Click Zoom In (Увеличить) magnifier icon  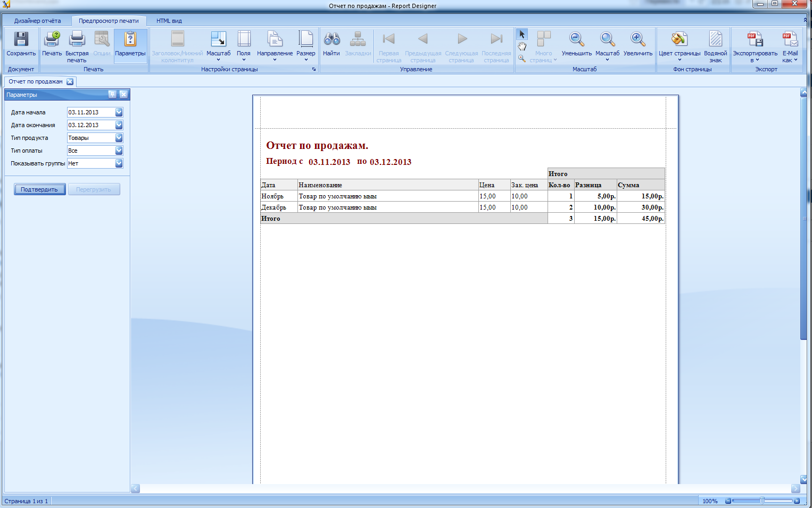[637, 40]
